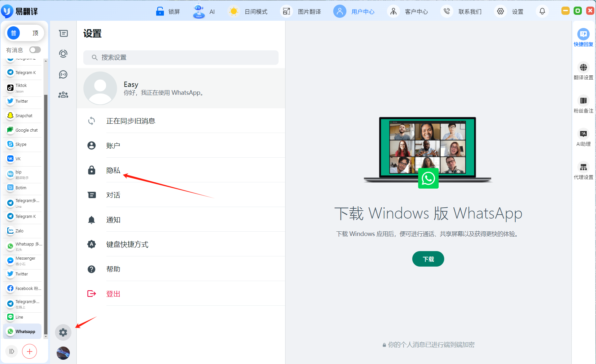Open Whatsapp 多... 石头 account
The image size is (596, 364).
click(x=22, y=247)
